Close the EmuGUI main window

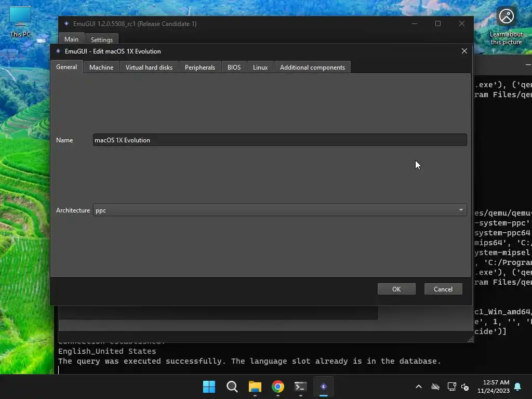click(461, 23)
